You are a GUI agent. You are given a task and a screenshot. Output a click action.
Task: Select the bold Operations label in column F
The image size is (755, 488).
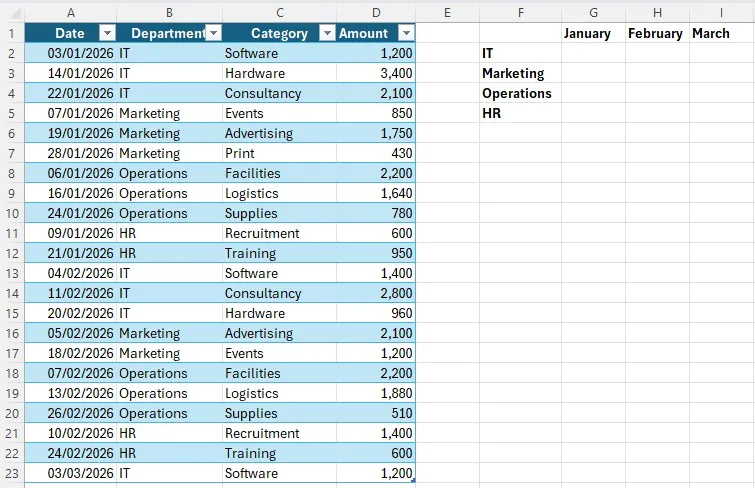521,93
